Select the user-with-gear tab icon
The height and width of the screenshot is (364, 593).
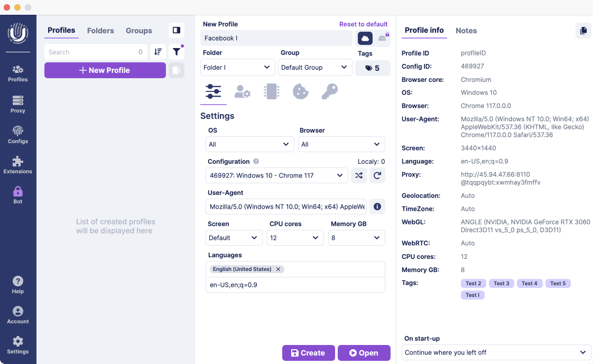pos(243,92)
